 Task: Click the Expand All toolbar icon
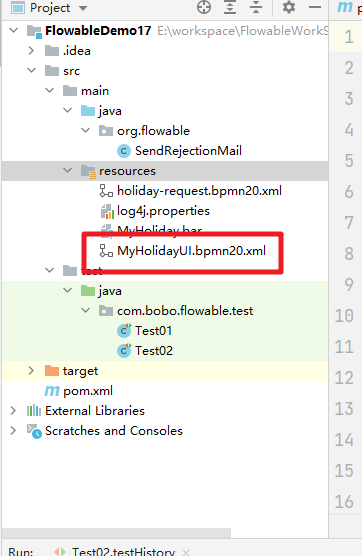[x=230, y=7]
